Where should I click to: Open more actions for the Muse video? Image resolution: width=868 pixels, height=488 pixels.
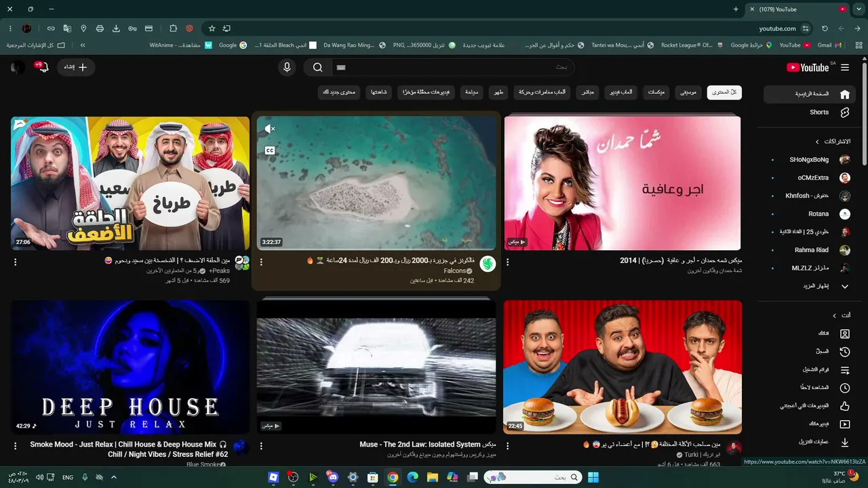click(261, 446)
